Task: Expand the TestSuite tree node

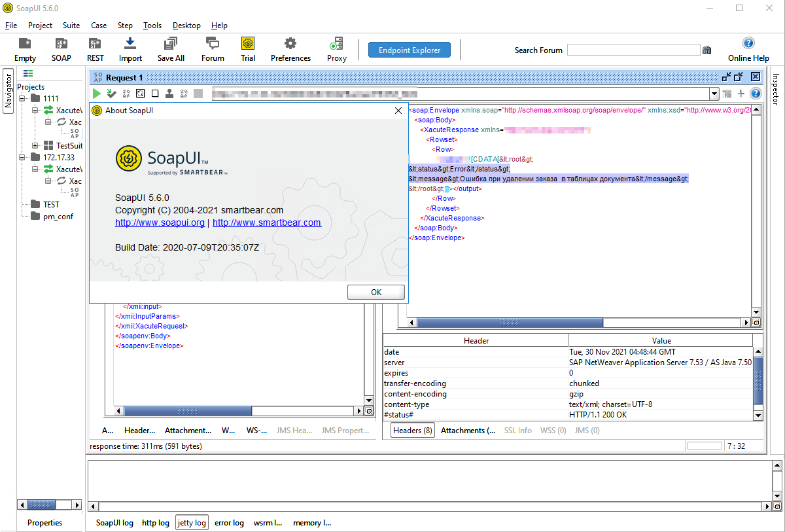Action: (x=35, y=146)
